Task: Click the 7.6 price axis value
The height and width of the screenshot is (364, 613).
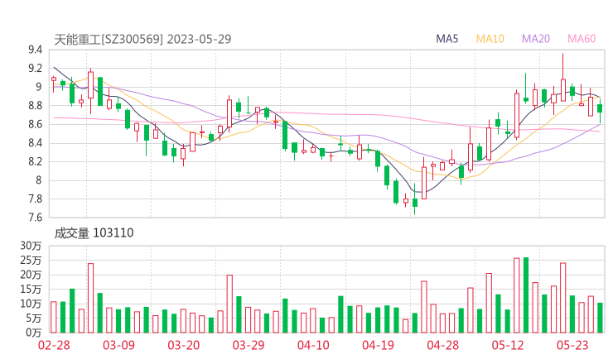Action: (35, 218)
